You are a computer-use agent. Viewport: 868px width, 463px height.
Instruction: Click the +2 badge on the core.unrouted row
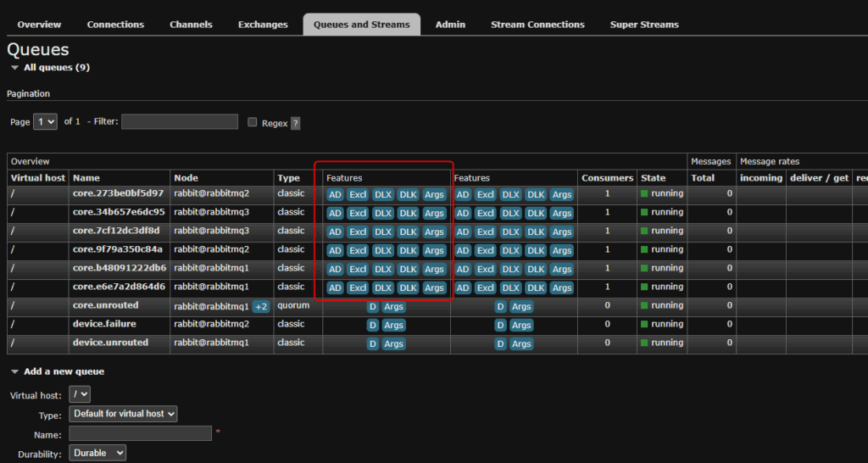click(261, 306)
